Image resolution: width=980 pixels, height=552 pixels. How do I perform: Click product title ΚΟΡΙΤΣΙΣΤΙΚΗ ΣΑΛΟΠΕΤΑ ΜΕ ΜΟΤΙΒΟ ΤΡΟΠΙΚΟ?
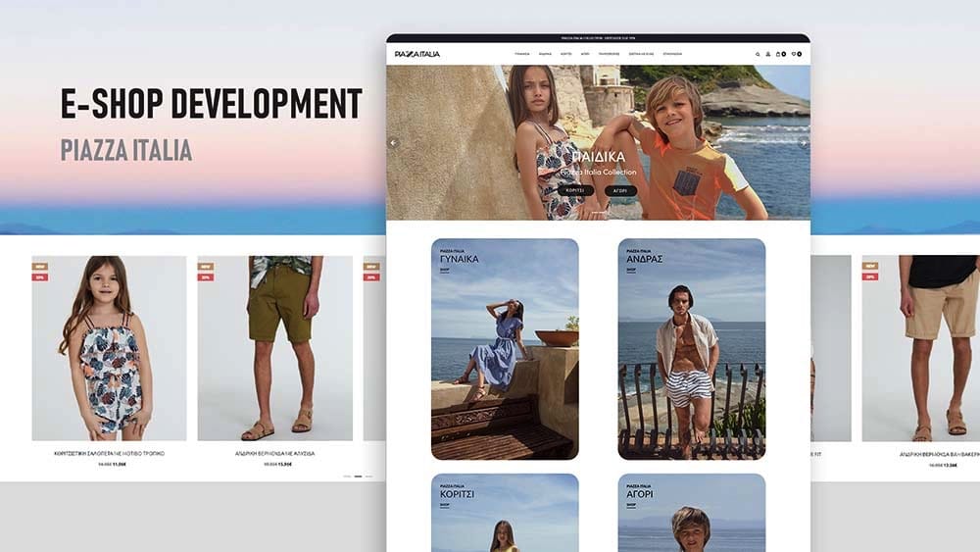pyautogui.click(x=110, y=453)
